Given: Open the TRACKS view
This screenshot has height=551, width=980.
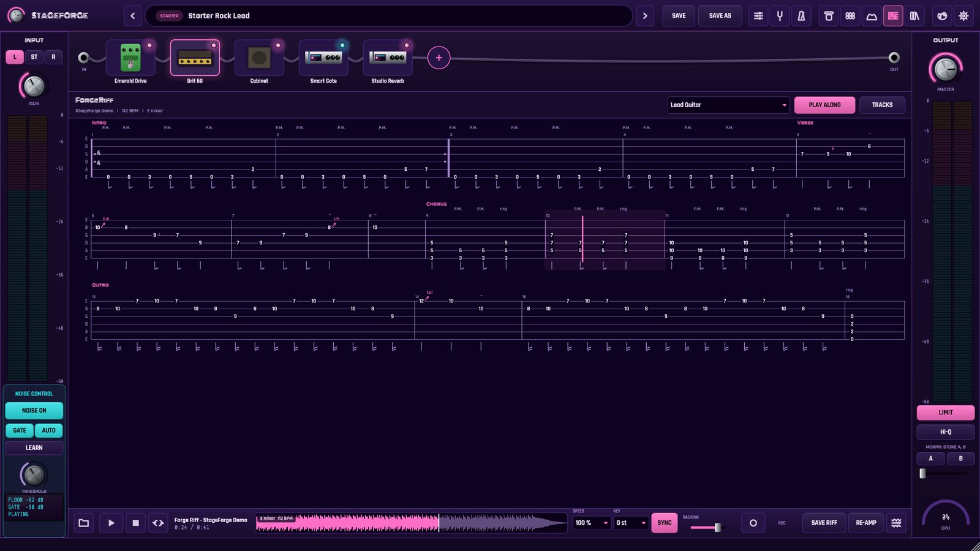Looking at the screenshot, I should click(x=883, y=105).
